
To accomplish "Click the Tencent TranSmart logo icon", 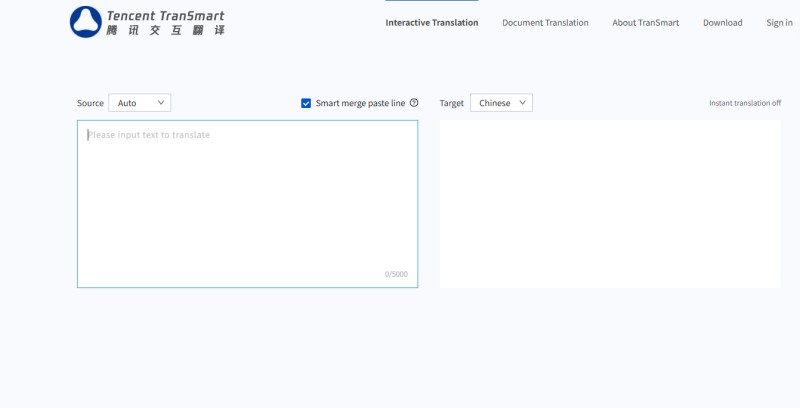I will click(86, 22).
